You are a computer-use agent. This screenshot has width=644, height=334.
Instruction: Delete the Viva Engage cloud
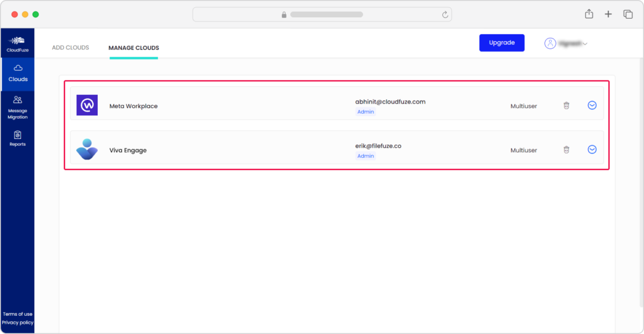(566, 150)
